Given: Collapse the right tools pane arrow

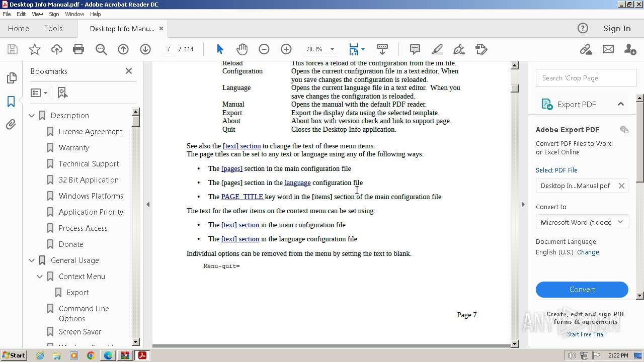Looking at the screenshot, I should click(523, 204).
